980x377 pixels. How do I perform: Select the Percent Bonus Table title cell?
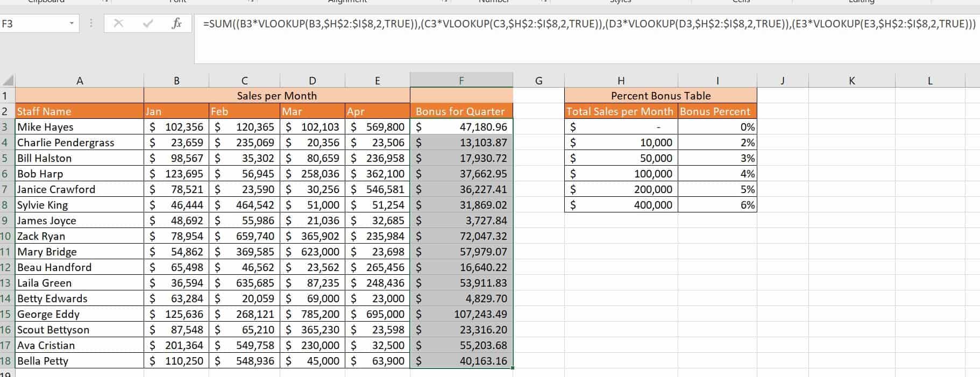tap(661, 96)
